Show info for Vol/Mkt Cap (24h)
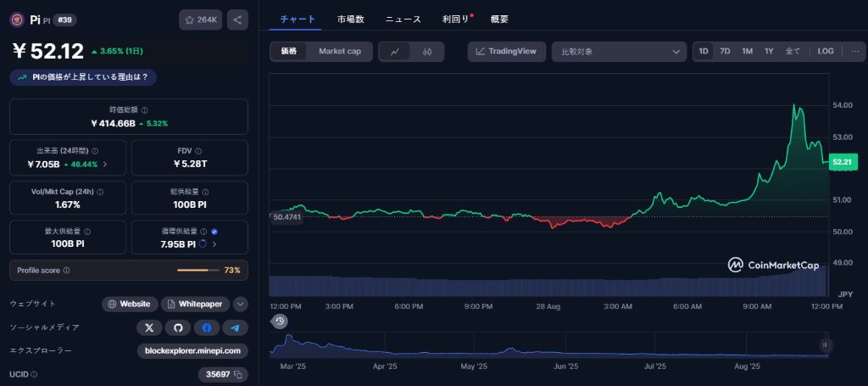868x386 pixels. [x=100, y=192]
